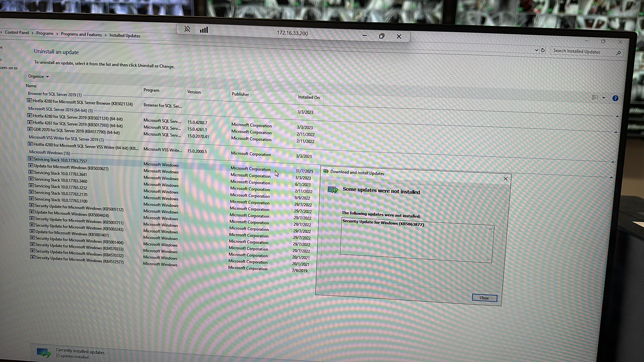Click the Hotfix 4280 SQL Server Browser item icon
The image size is (644, 362).
(30, 101)
